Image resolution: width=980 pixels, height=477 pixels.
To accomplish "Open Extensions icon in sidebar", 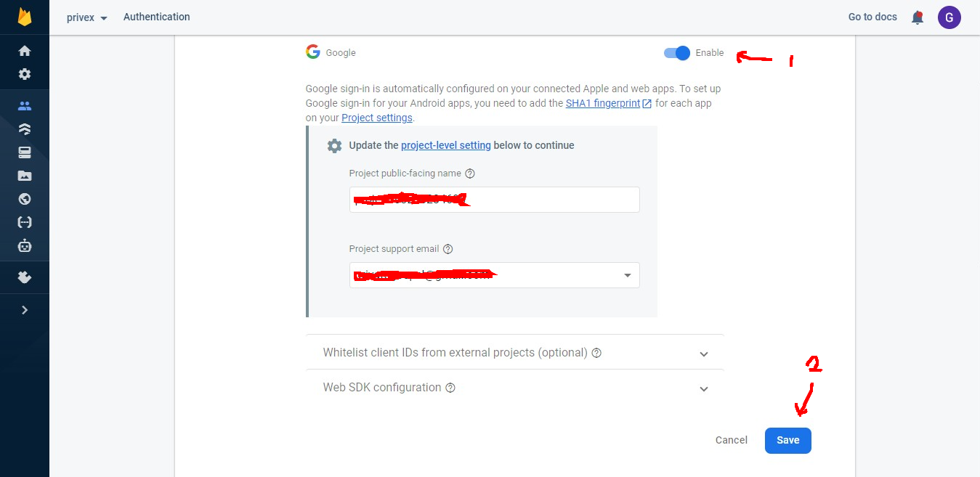I will [25, 277].
